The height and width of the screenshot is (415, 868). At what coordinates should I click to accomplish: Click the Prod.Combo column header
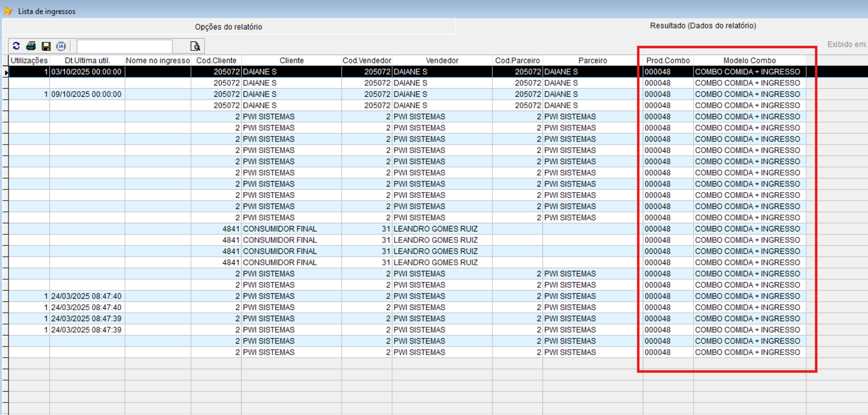click(x=668, y=60)
